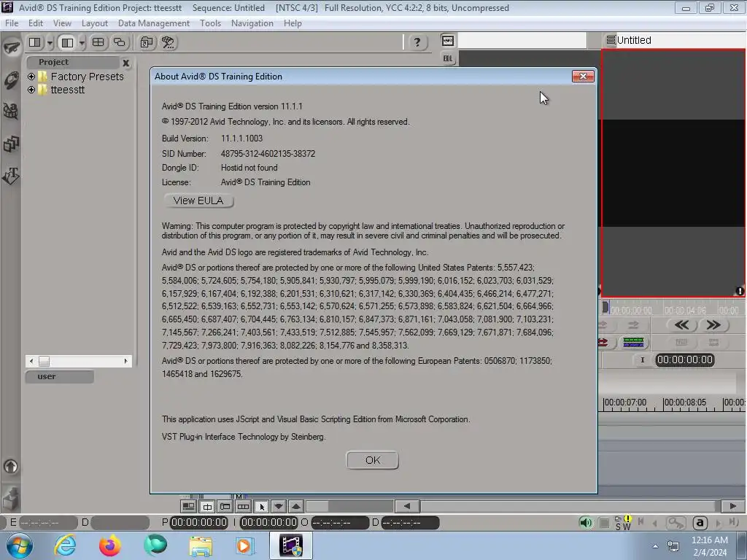Open Firefox from the taskbar
The height and width of the screenshot is (560, 747).
click(x=110, y=545)
